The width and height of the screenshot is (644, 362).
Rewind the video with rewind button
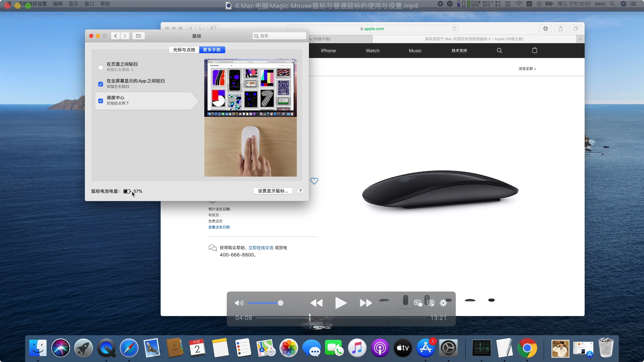317,303
